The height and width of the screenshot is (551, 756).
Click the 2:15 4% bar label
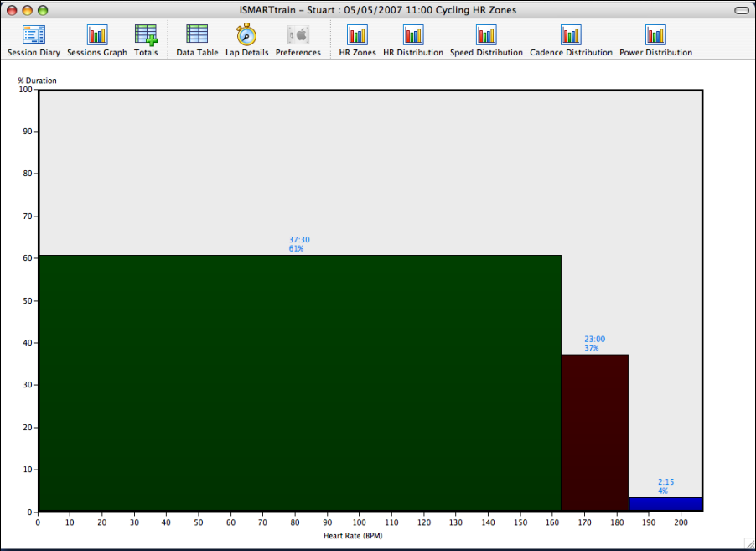(x=665, y=486)
